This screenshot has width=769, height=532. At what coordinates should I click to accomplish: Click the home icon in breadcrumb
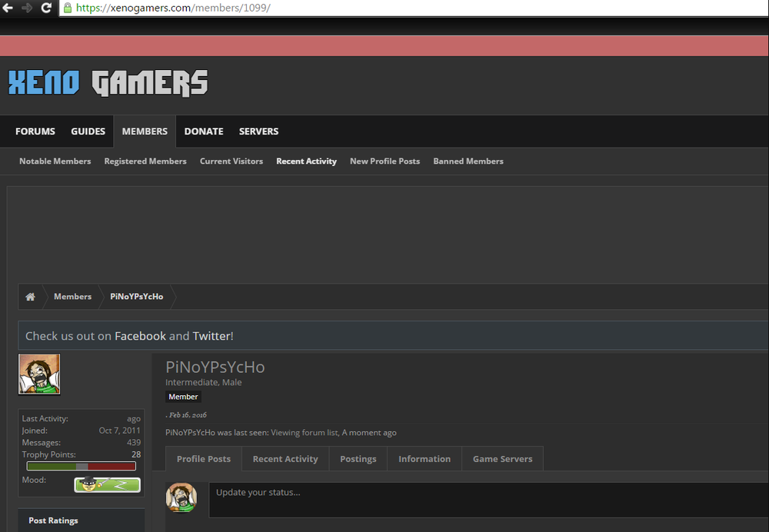tap(31, 297)
